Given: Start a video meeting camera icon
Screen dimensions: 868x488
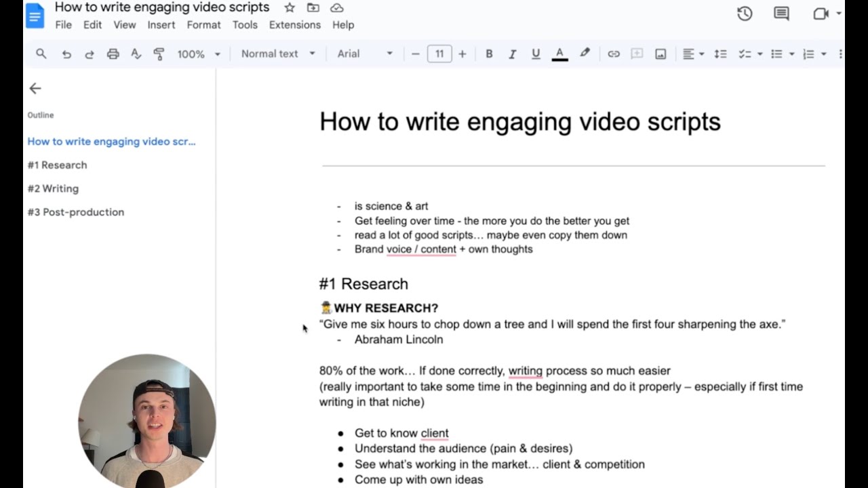Looking at the screenshot, I should pos(821,14).
